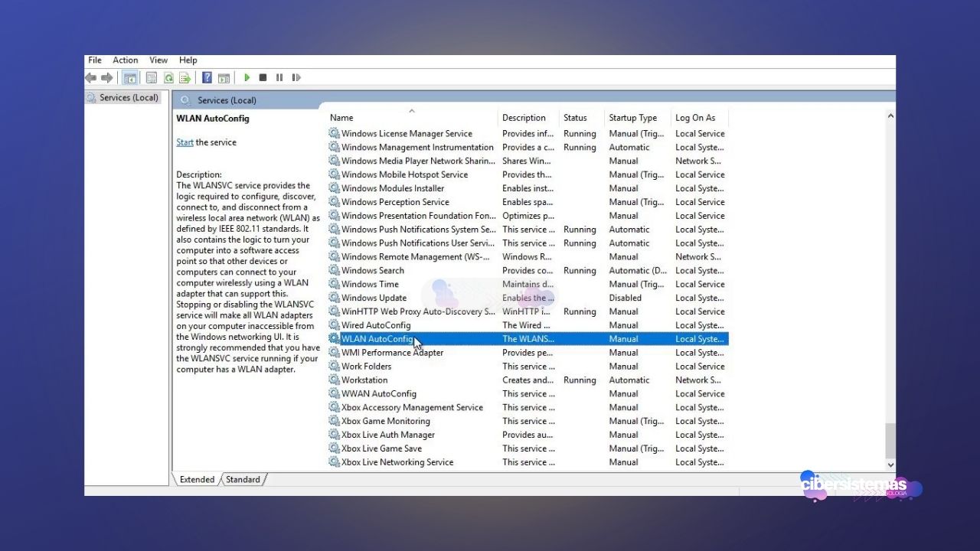Viewport: 980px width, 551px height.
Task: Select Xbox Accessory Management Service row
Action: click(x=528, y=407)
